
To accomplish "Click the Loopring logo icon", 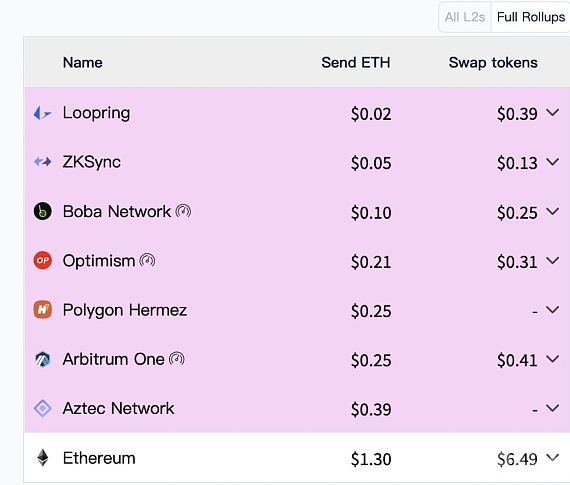I will (x=43, y=113).
